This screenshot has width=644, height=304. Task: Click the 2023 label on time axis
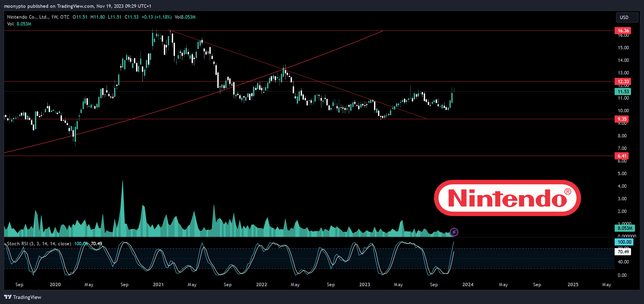point(365,285)
